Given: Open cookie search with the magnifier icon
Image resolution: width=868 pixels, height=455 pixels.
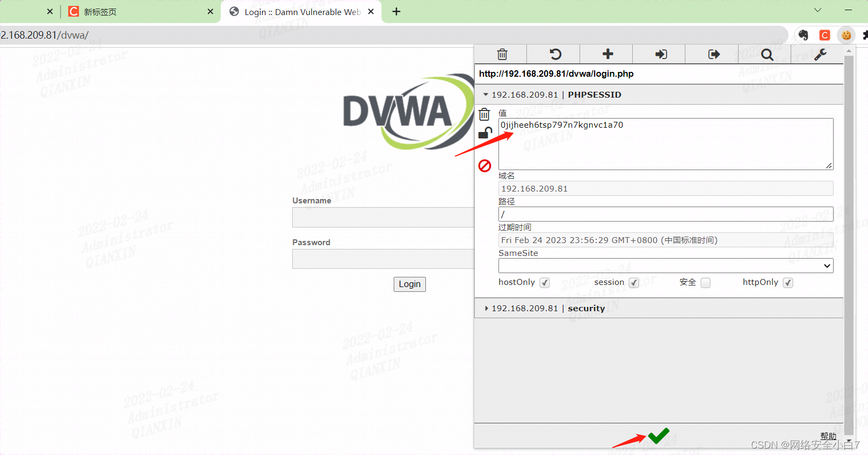Looking at the screenshot, I should click(767, 54).
